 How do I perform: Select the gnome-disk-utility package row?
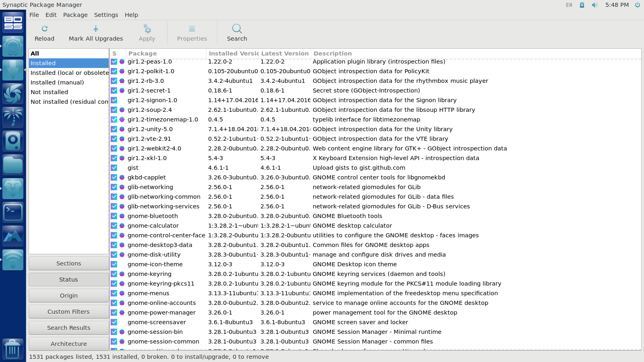pos(376,255)
